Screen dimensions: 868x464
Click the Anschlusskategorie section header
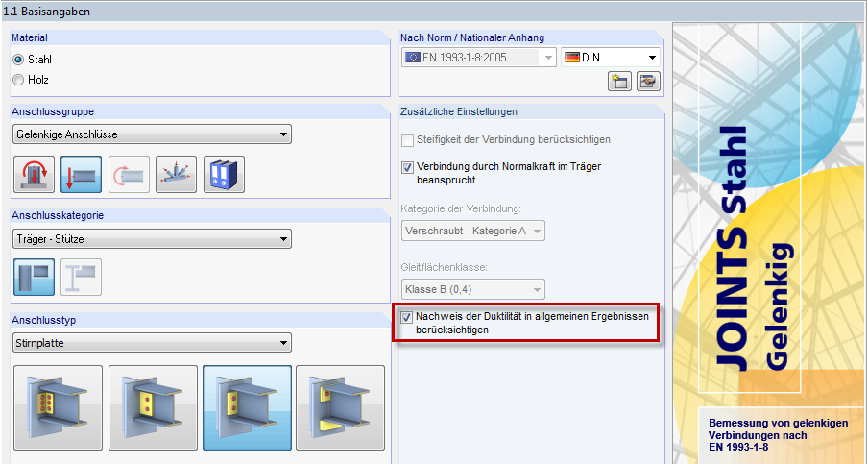[x=200, y=215]
